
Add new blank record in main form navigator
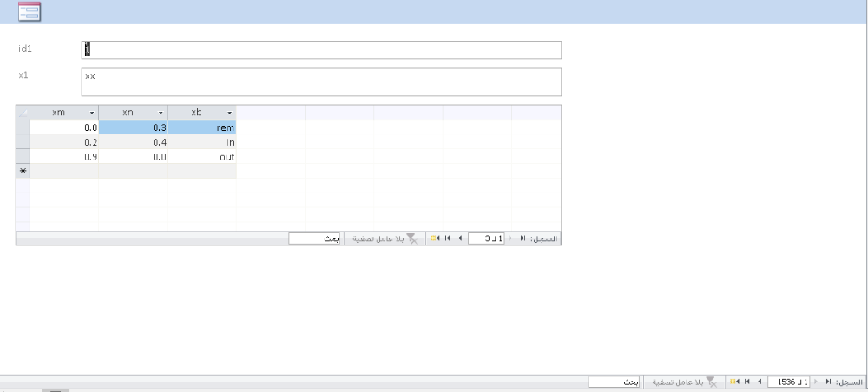[x=734, y=382]
